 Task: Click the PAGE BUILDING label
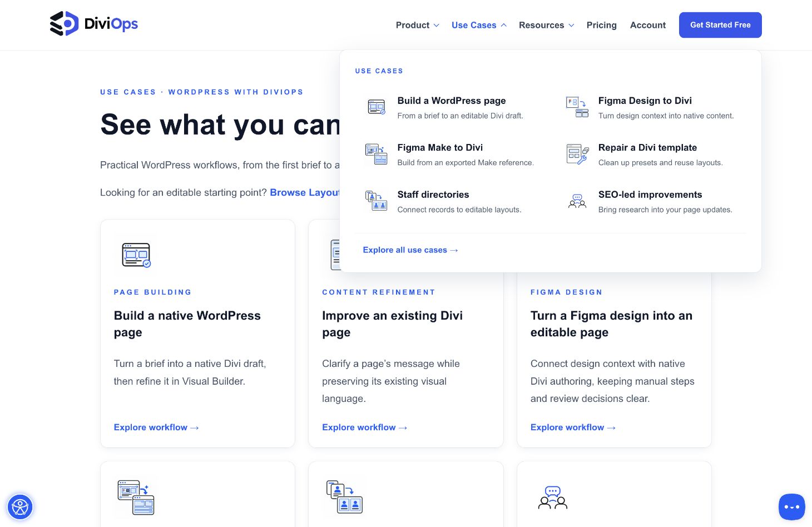click(x=153, y=292)
